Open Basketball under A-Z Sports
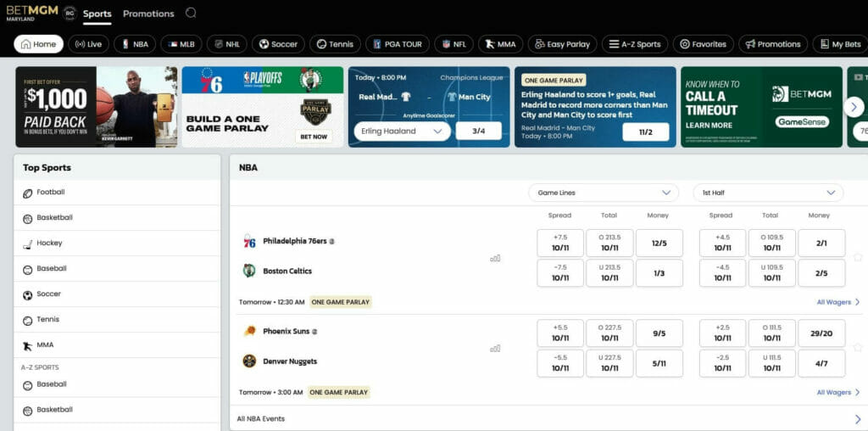Image resolution: width=868 pixels, height=431 pixels. point(117,411)
